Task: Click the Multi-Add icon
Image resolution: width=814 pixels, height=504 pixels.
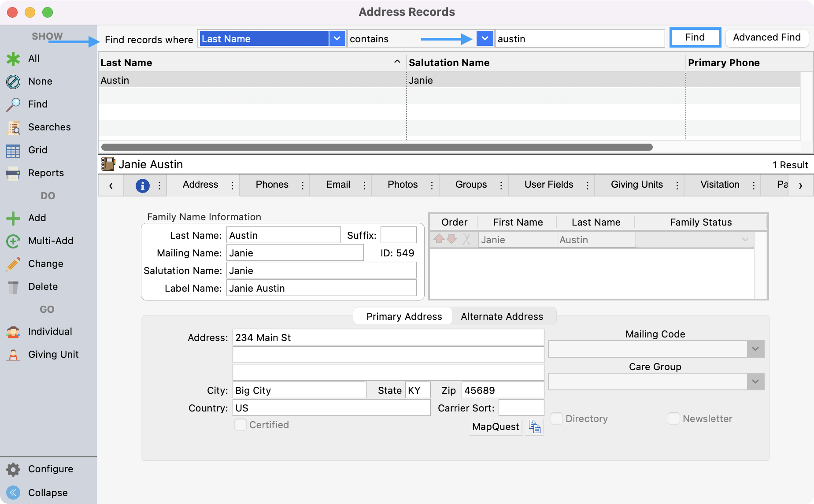Action: [x=13, y=241]
